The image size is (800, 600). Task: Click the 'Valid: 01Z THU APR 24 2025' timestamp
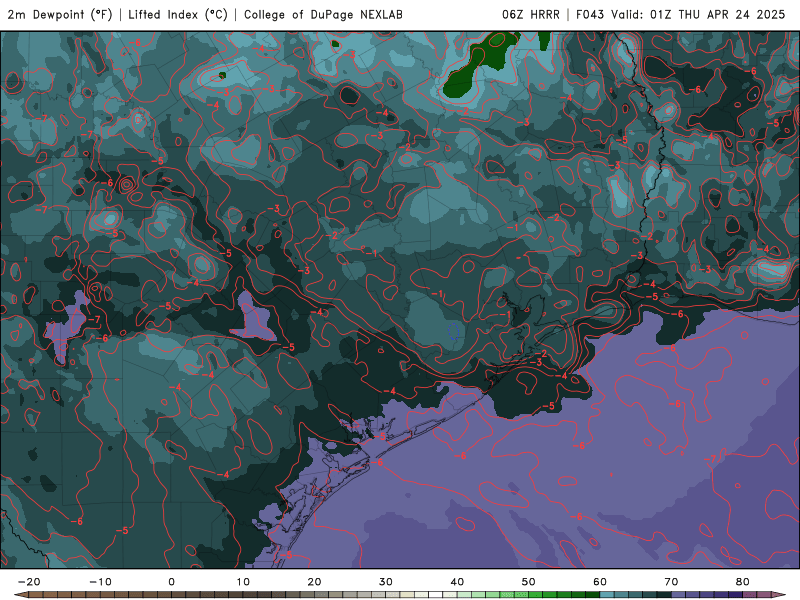(698, 15)
